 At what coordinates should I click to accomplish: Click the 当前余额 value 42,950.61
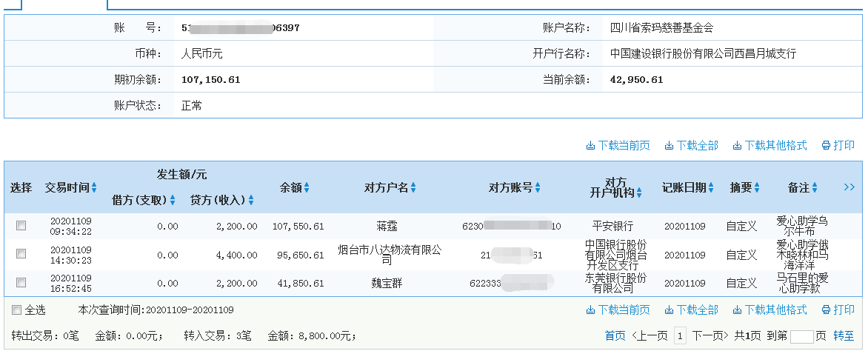pos(636,80)
